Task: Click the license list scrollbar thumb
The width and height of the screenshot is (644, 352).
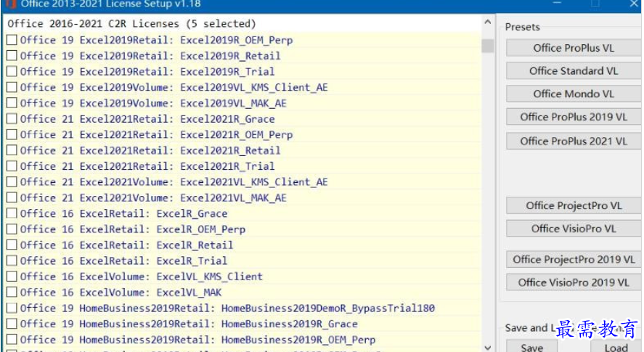Action: pos(487,46)
